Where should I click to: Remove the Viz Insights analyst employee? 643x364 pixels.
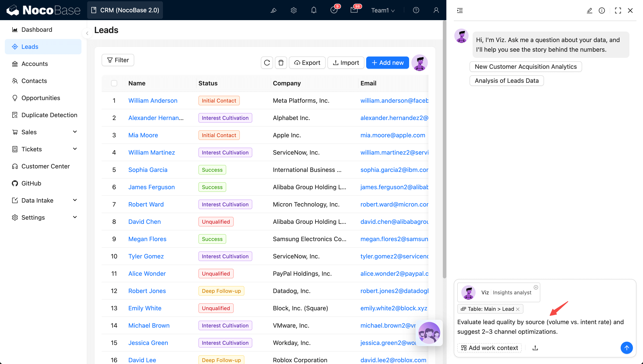[536, 287]
